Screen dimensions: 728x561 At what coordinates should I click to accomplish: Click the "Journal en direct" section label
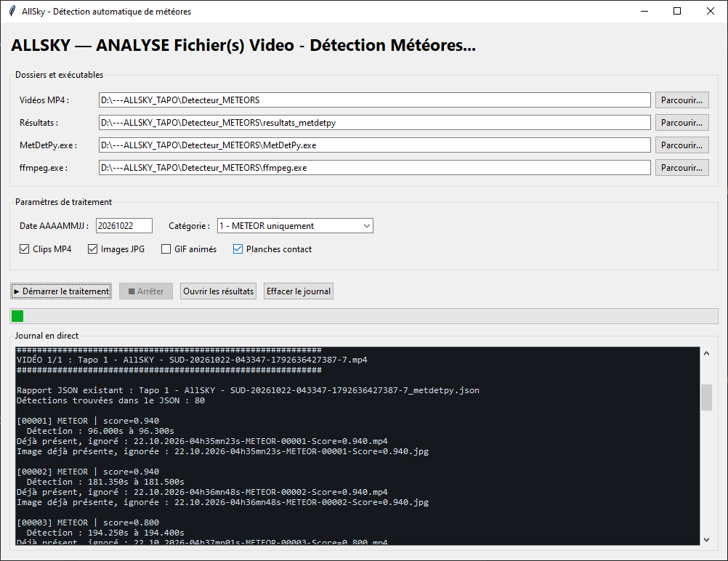coord(46,336)
